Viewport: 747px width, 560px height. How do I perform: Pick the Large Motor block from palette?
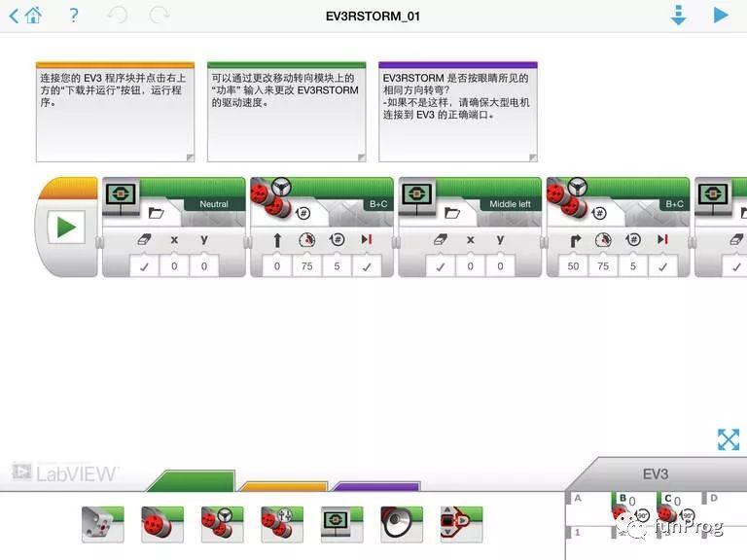click(162, 524)
